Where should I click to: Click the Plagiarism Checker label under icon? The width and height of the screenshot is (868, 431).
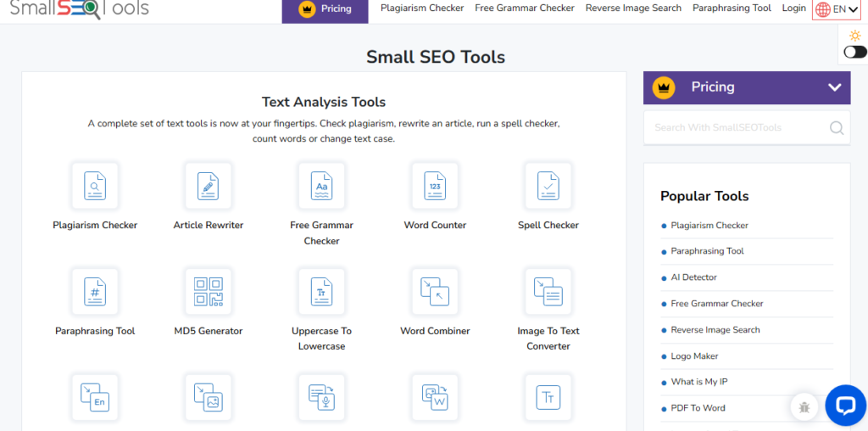click(95, 226)
